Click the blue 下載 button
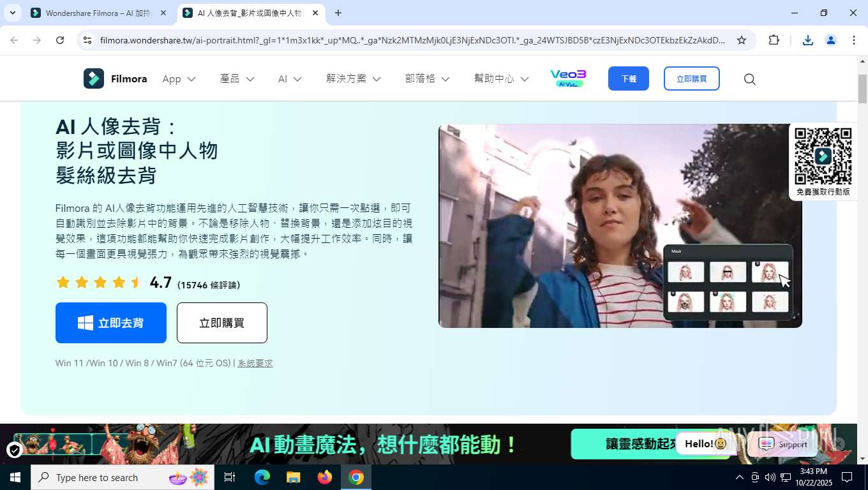 point(629,78)
